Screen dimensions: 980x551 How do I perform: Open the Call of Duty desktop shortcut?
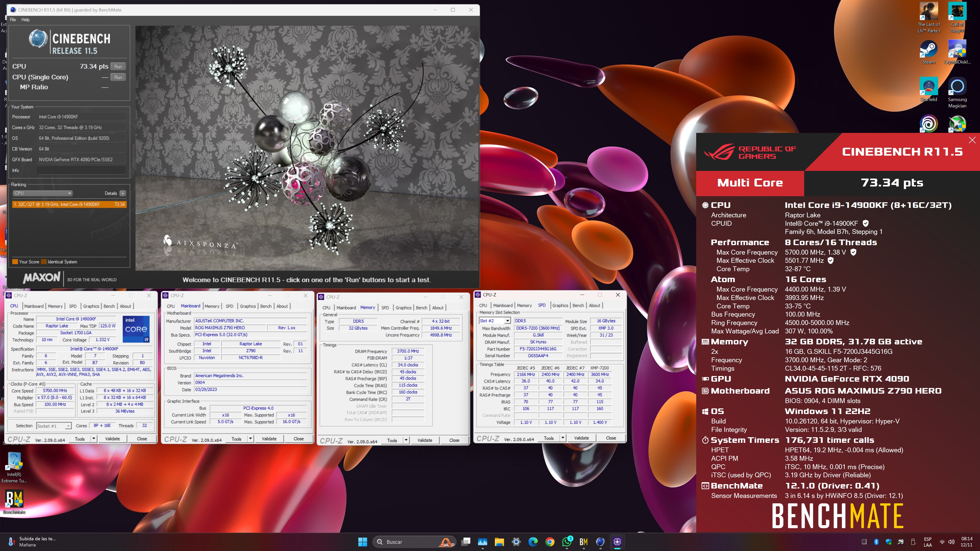click(957, 18)
